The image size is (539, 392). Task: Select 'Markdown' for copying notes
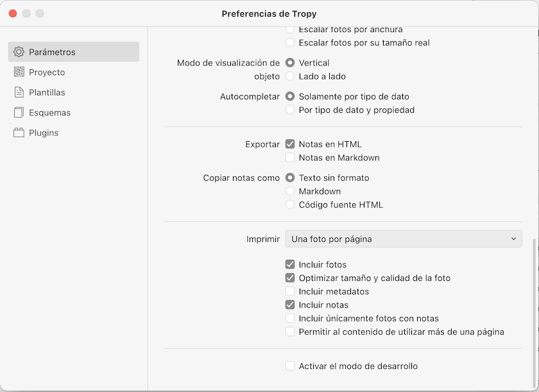[x=290, y=191]
